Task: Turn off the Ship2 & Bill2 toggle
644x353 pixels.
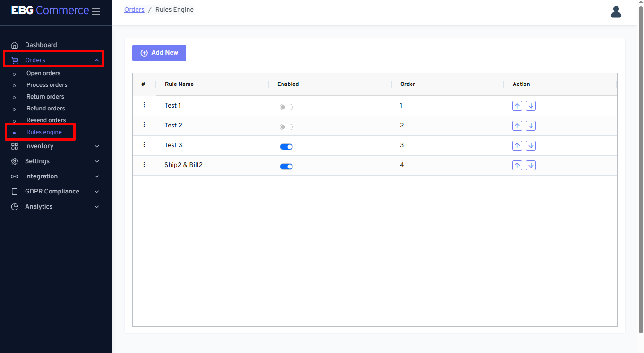Action: point(286,167)
